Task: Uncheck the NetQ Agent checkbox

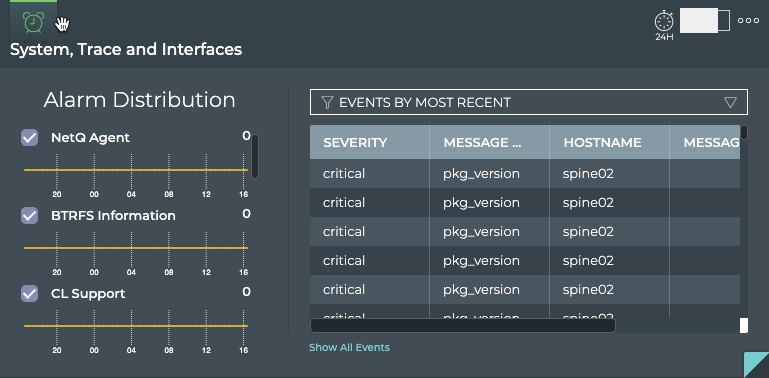Action: point(29,137)
